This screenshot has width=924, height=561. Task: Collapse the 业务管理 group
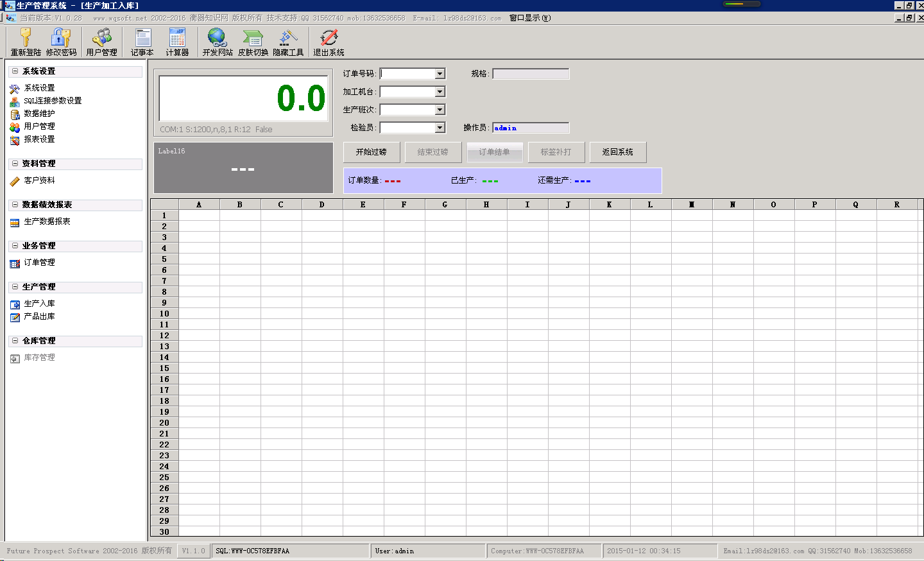[x=15, y=246]
